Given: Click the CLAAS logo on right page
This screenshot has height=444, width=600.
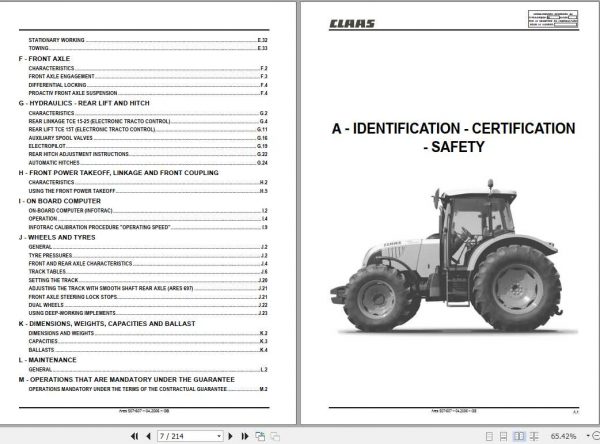Looking at the screenshot, I should [352, 24].
